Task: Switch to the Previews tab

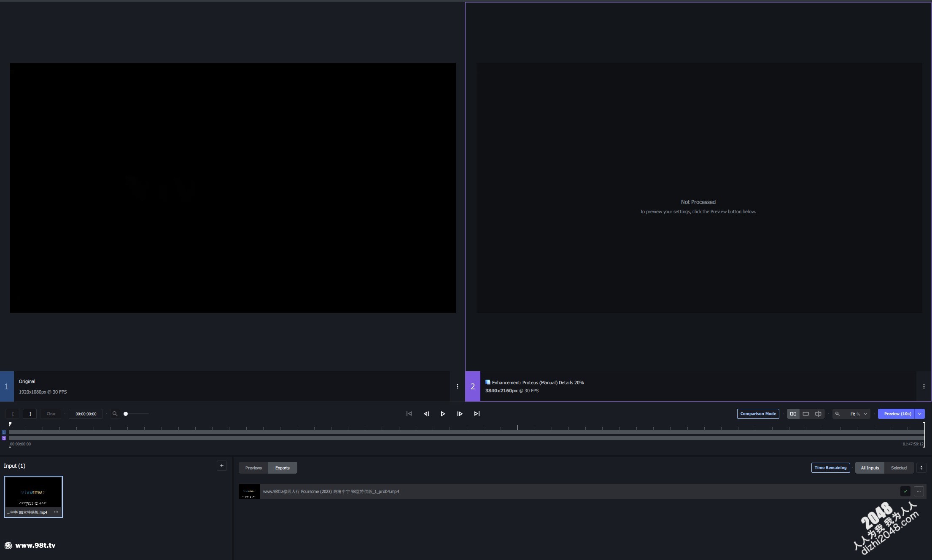Action: coord(253,468)
